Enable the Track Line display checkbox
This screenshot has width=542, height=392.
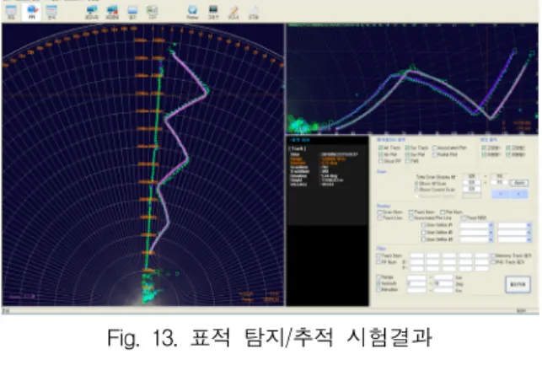click(x=379, y=218)
